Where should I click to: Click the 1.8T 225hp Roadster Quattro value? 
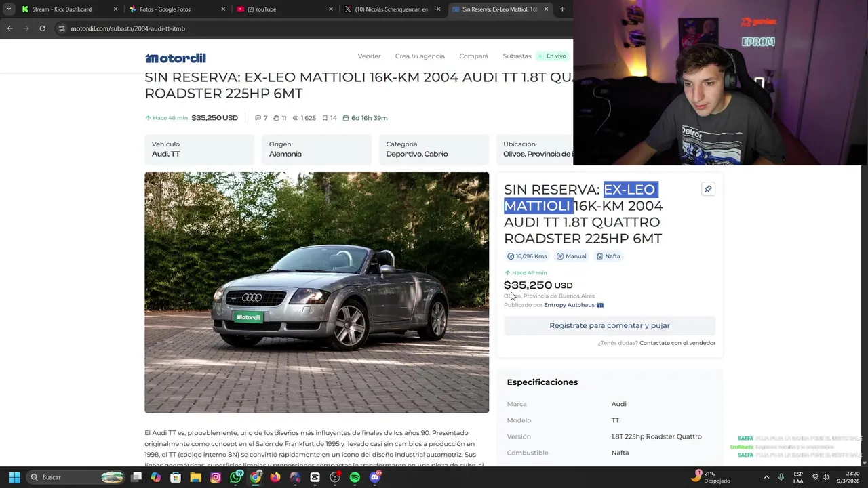pyautogui.click(x=656, y=436)
